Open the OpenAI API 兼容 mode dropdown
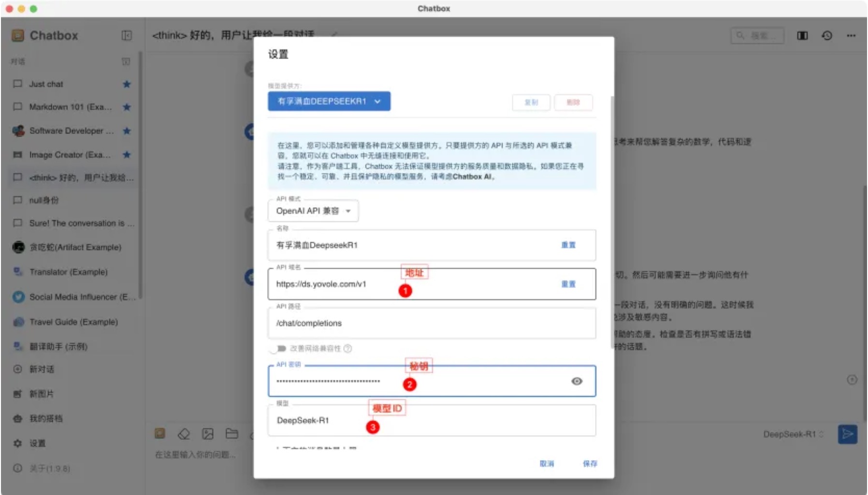 (x=313, y=211)
